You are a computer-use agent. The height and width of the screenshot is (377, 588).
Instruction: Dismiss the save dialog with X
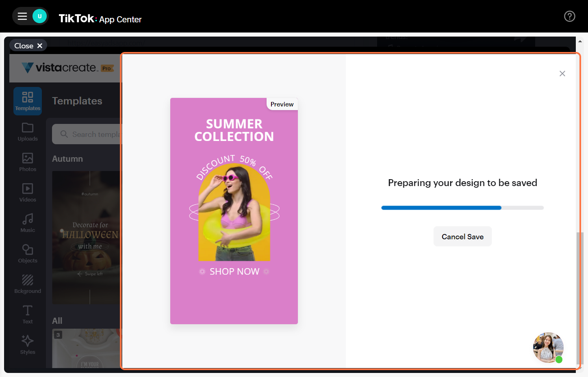click(562, 74)
